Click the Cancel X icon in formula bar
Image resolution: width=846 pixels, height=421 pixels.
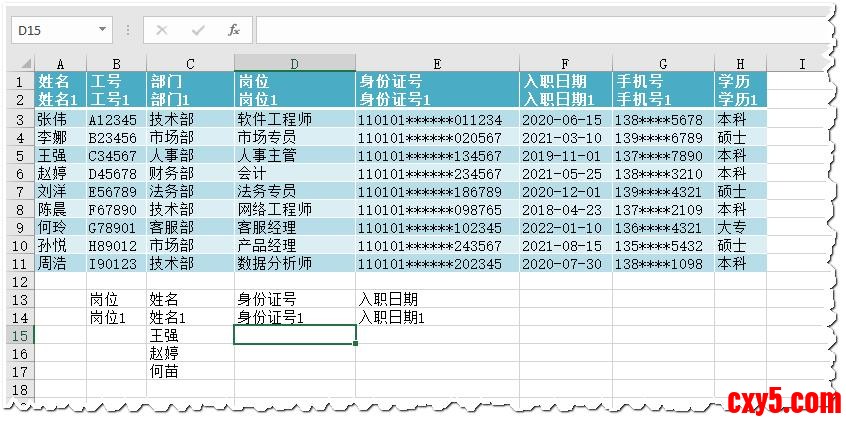click(162, 31)
